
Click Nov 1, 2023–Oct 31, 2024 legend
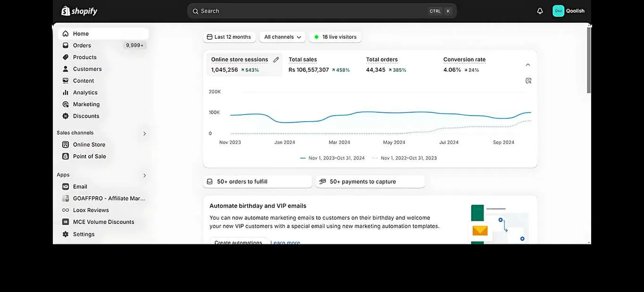[333, 158]
